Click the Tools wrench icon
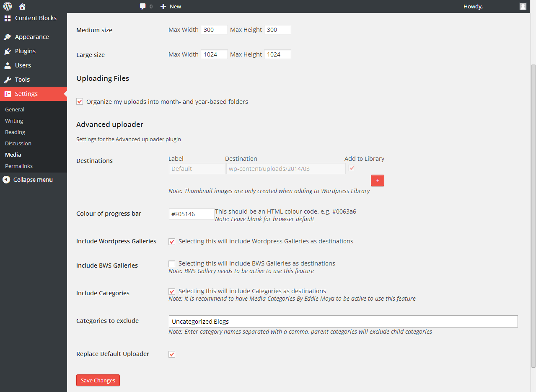The width and height of the screenshot is (536, 392). pyautogui.click(x=8, y=80)
